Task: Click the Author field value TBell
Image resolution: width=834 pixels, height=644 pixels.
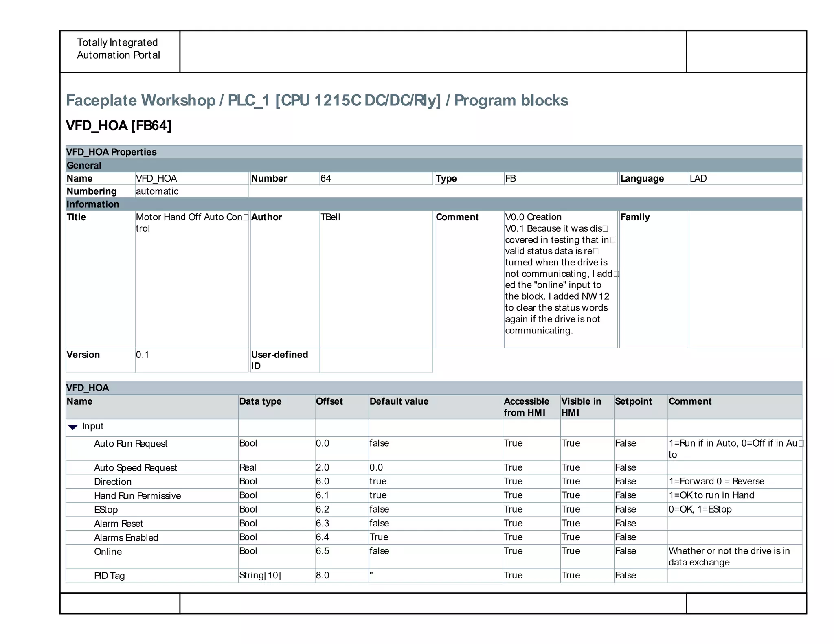Action: pyautogui.click(x=330, y=217)
